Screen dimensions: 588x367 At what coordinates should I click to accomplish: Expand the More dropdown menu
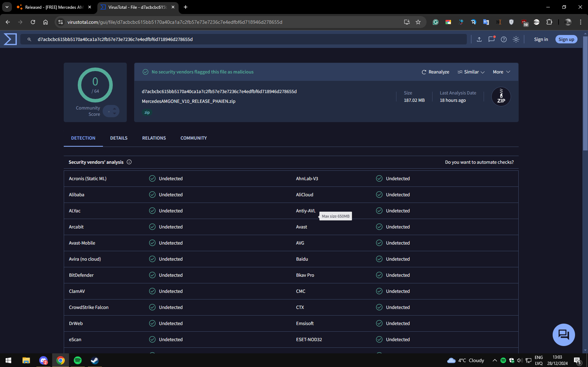point(501,72)
